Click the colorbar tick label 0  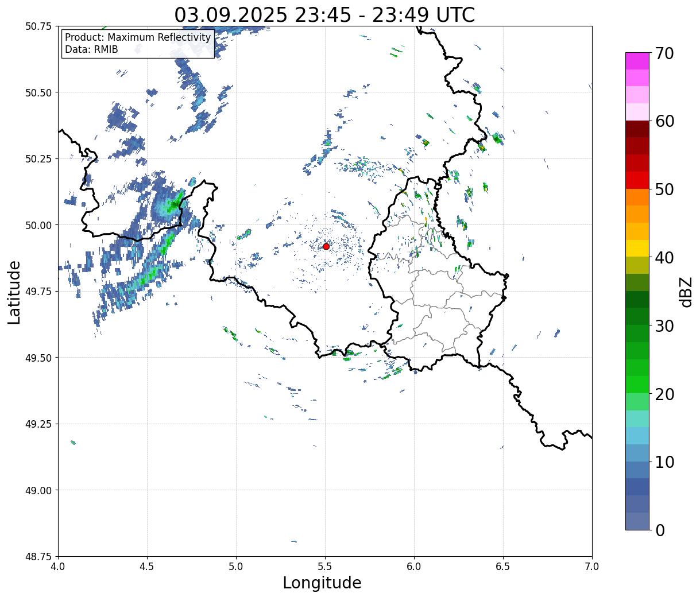pyautogui.click(x=660, y=530)
